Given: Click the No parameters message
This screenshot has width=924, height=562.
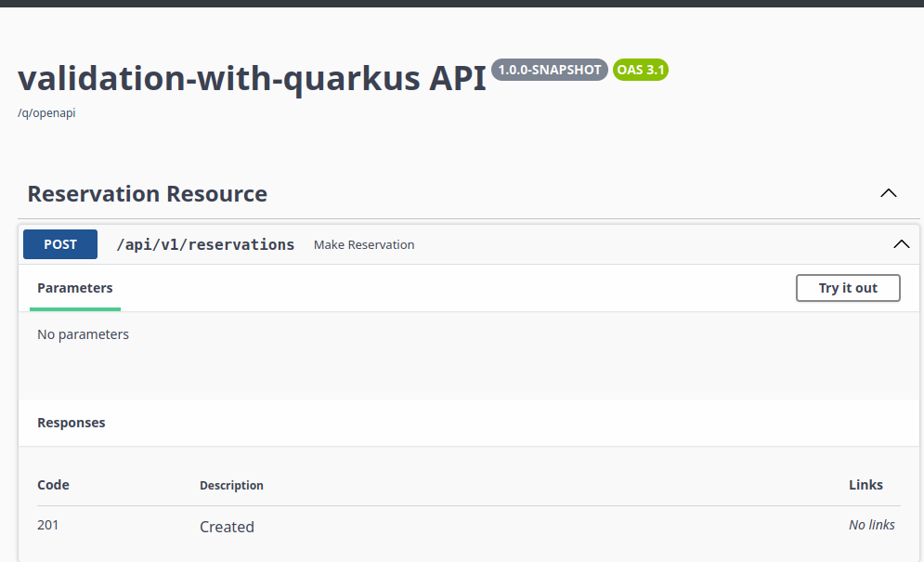Looking at the screenshot, I should [x=83, y=334].
